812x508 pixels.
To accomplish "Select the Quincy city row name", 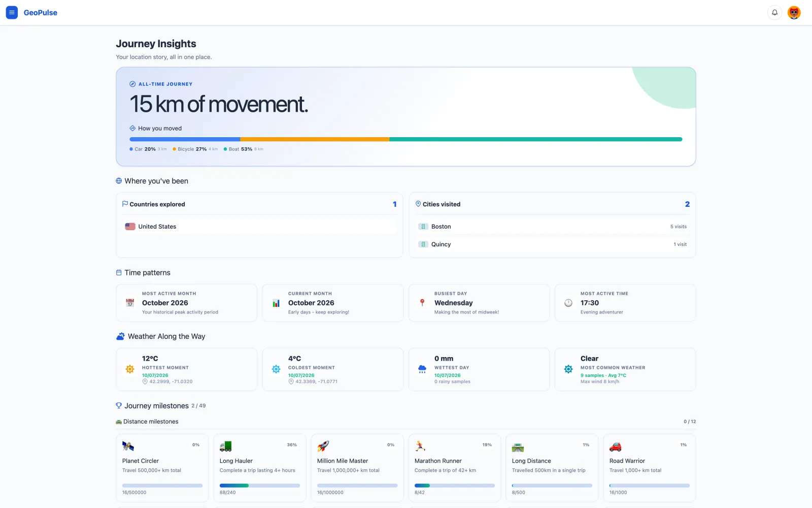I will pos(441,244).
